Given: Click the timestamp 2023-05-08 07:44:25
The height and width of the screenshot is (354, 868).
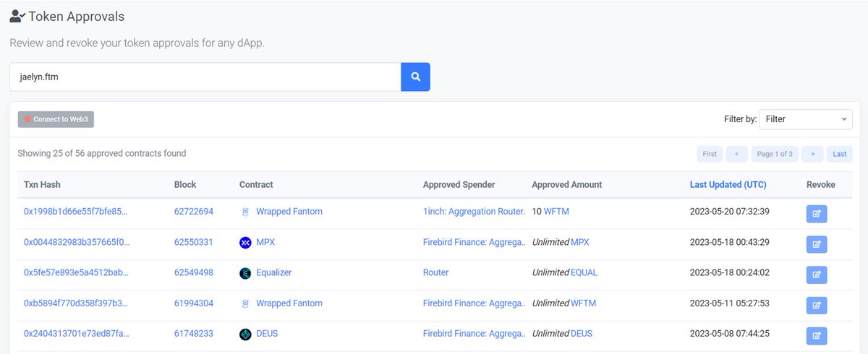Looking at the screenshot, I should (x=729, y=334).
